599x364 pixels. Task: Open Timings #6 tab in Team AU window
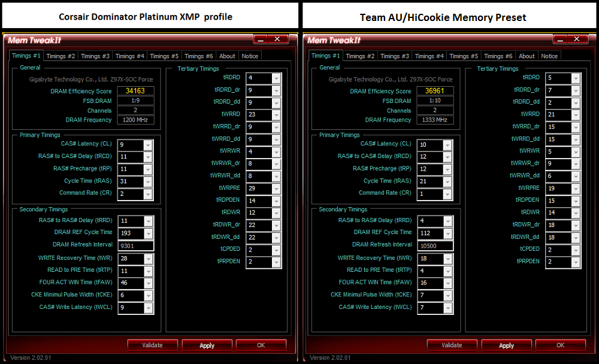[498, 56]
